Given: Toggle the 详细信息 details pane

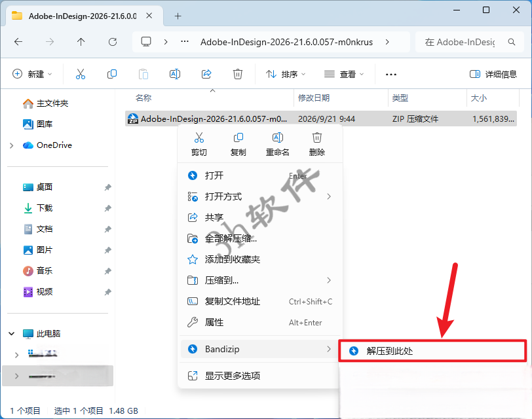Looking at the screenshot, I should [x=493, y=74].
